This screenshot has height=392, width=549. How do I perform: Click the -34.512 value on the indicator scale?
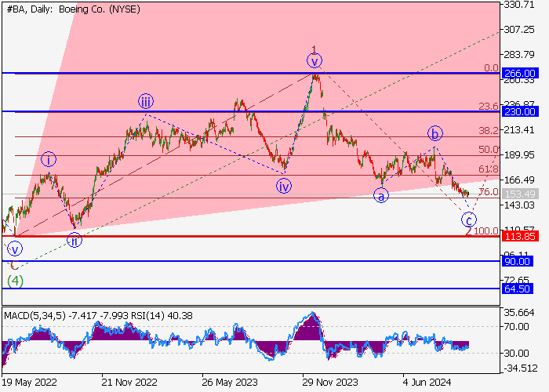tap(521, 368)
